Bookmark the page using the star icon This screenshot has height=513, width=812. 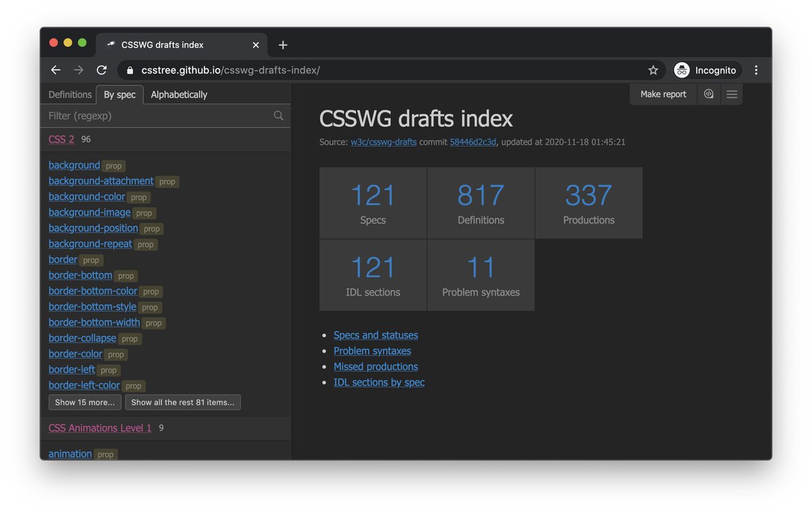click(x=653, y=70)
